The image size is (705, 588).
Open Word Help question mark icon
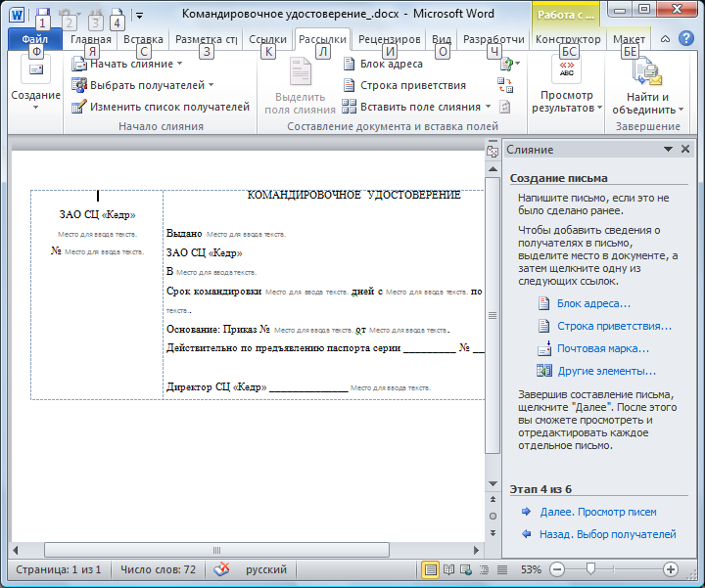pyautogui.click(x=685, y=39)
